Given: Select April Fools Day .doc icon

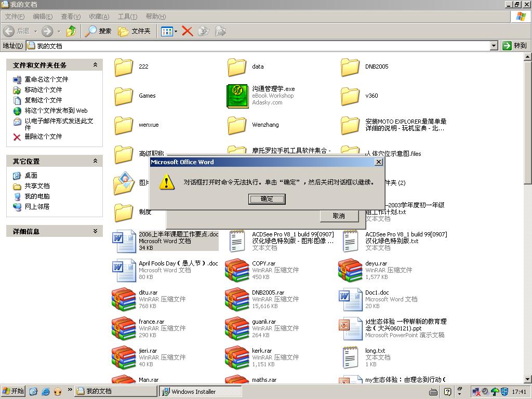Looking at the screenshot, I should [x=124, y=270].
